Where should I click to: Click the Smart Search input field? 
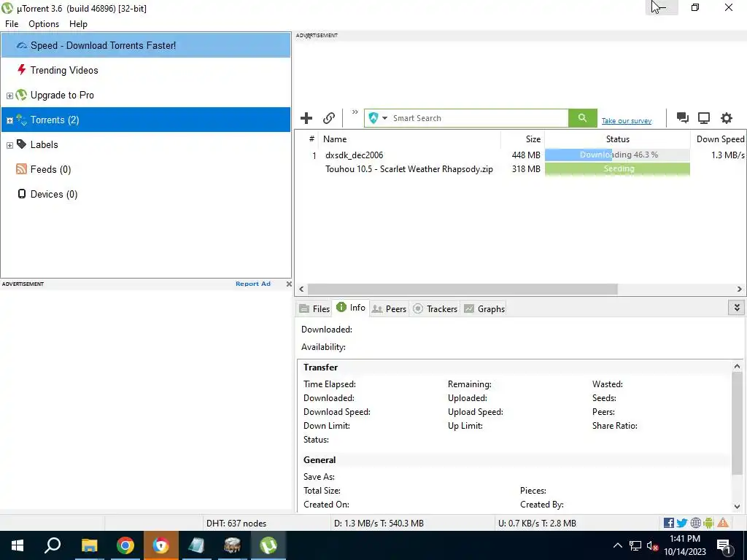[x=479, y=118]
